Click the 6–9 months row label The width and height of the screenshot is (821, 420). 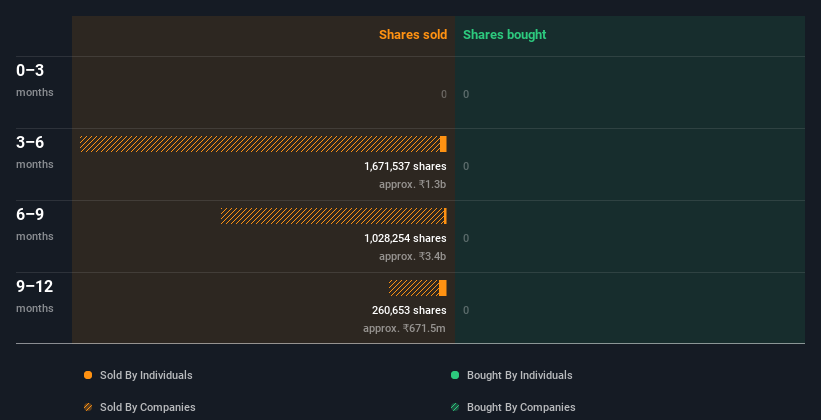coord(35,224)
